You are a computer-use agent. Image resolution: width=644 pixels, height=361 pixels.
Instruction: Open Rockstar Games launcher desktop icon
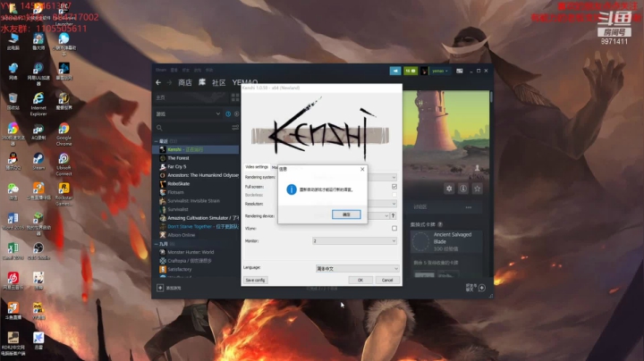click(64, 195)
